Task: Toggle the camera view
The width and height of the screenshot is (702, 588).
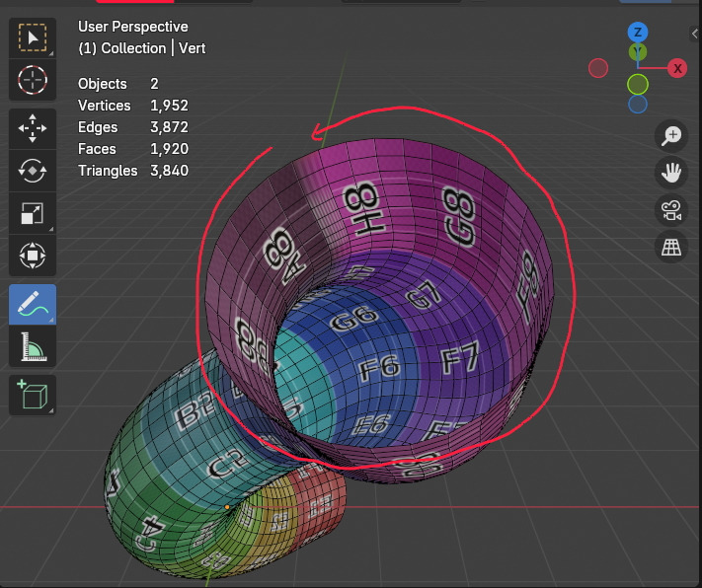Action: tap(671, 210)
